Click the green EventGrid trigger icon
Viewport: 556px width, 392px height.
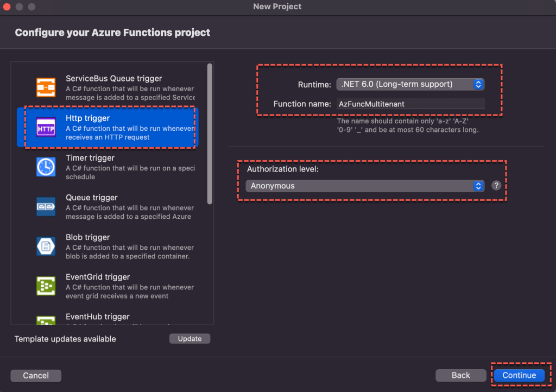(x=46, y=286)
